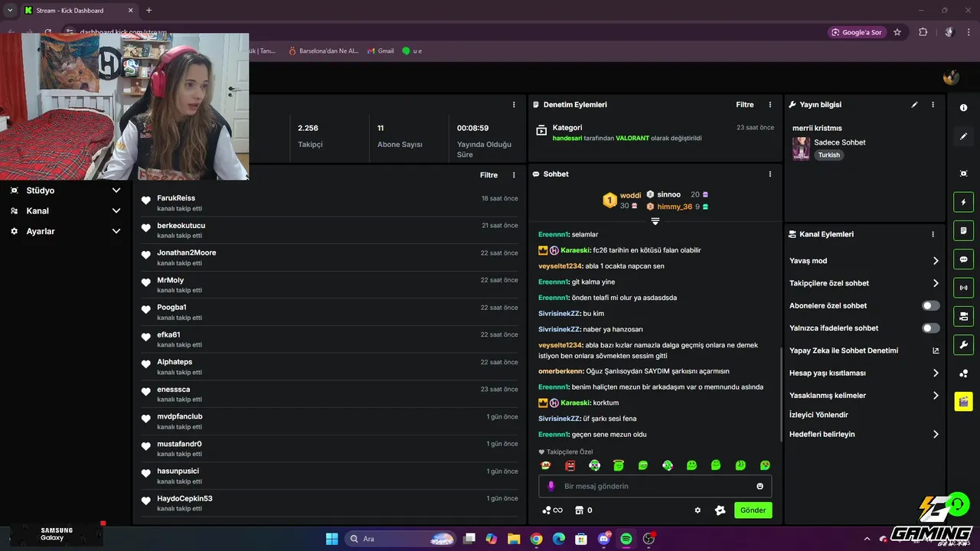The width and height of the screenshot is (980, 551).
Task: Toggle Abonelere özel sohbet switch
Action: click(931, 305)
